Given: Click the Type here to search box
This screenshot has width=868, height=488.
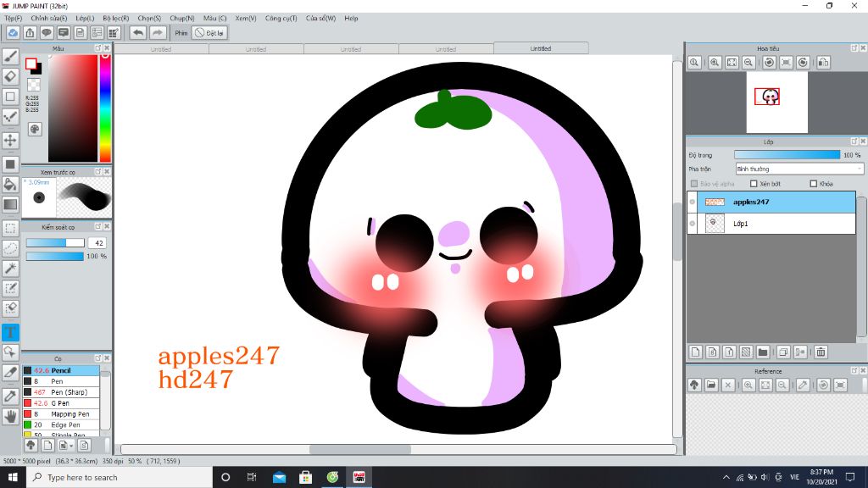Looking at the screenshot, I should click(120, 477).
